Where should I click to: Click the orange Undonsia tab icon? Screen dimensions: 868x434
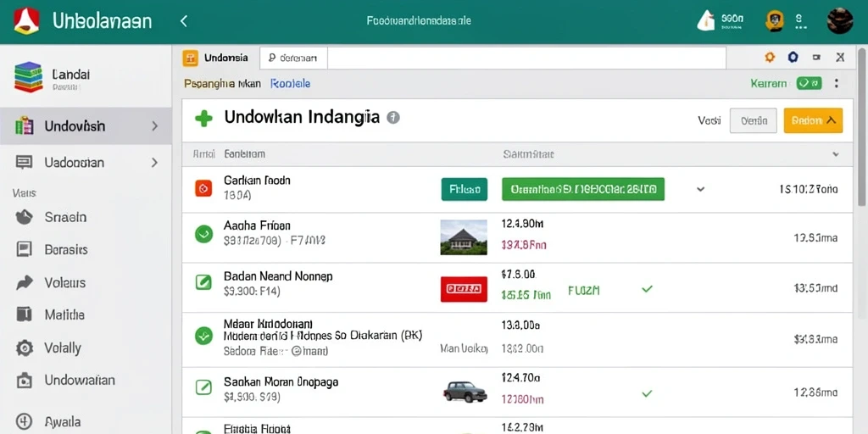coord(190,58)
